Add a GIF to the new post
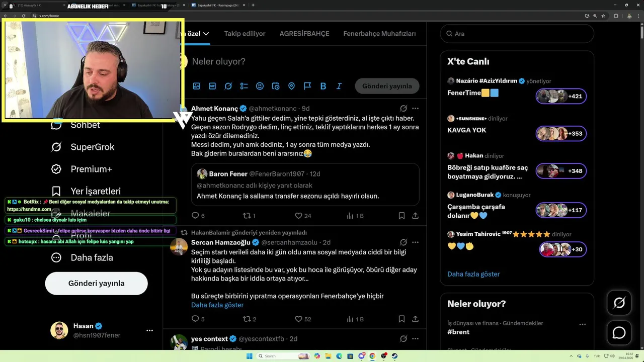This screenshot has width=644, height=362. coord(212,86)
